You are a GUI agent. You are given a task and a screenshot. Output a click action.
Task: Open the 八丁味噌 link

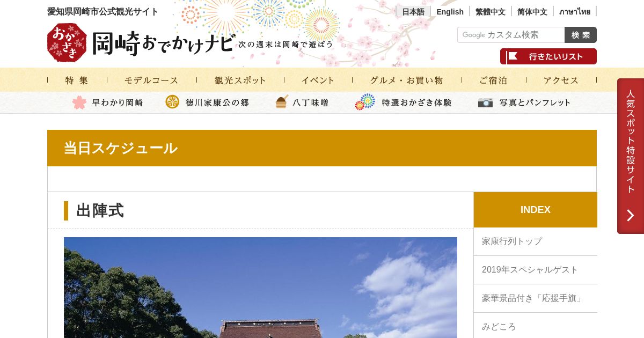tap(311, 102)
